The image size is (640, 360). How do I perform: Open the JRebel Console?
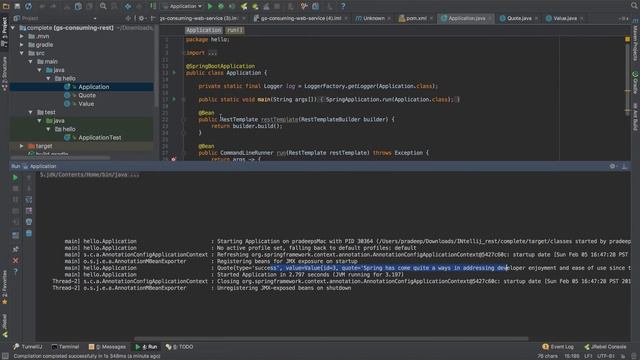point(605,347)
